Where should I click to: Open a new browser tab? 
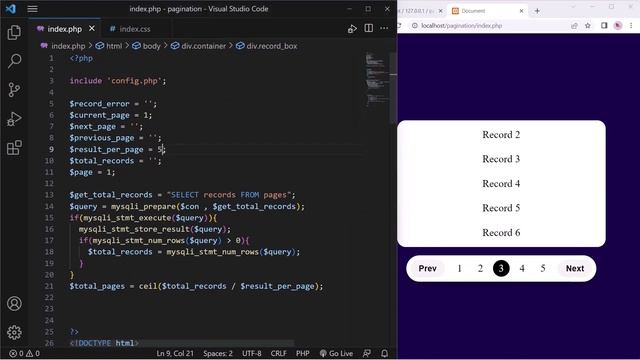[x=537, y=11]
